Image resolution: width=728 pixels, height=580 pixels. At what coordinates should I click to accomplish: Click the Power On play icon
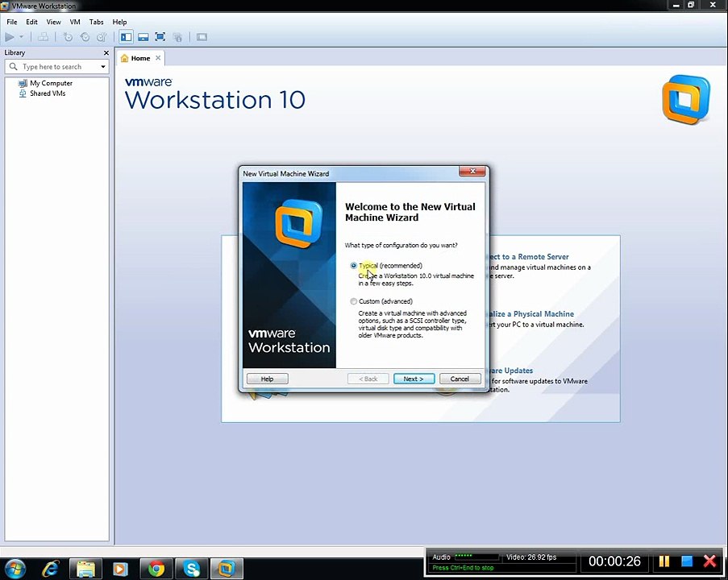coord(10,37)
